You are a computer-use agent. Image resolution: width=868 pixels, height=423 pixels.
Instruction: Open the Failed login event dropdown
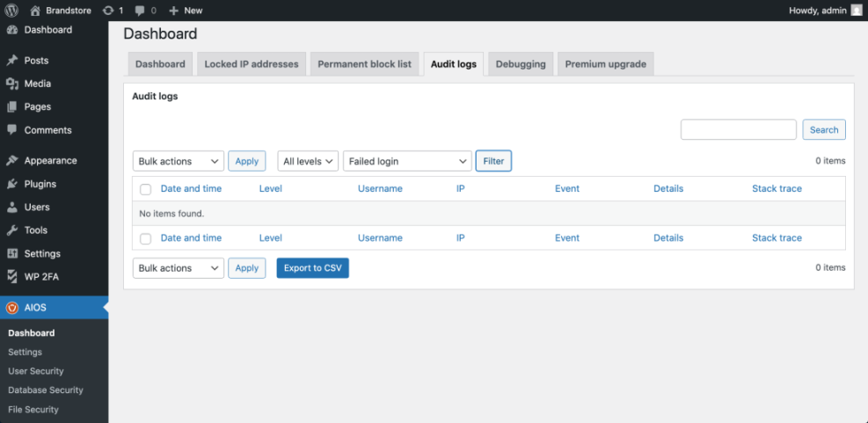tap(407, 161)
